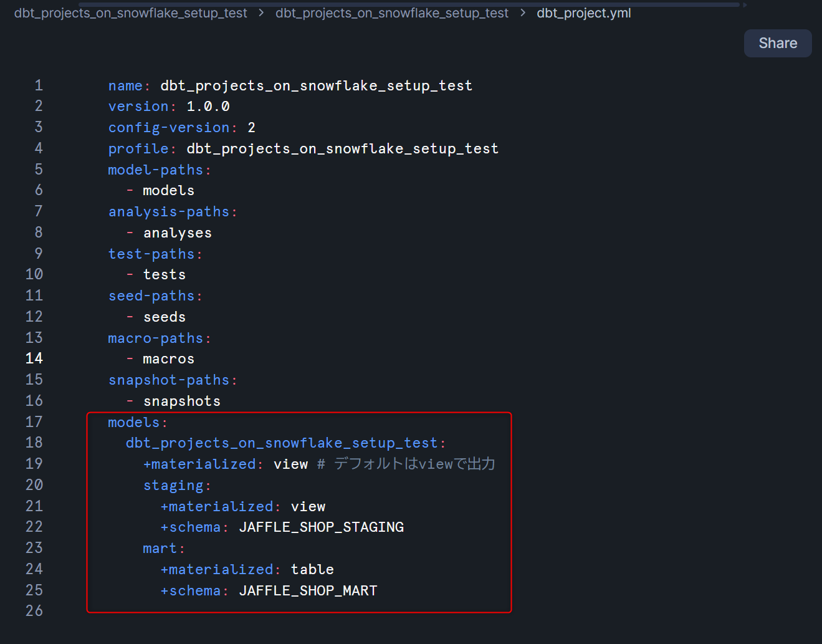
Task: Click the profile key on line 4
Action: [138, 149]
